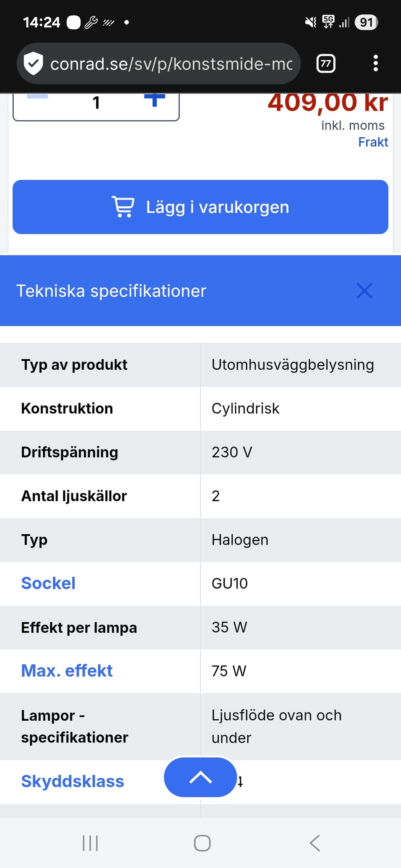Tap the battery indicator in status bar
The image size is (401, 868).
pyautogui.click(x=366, y=22)
